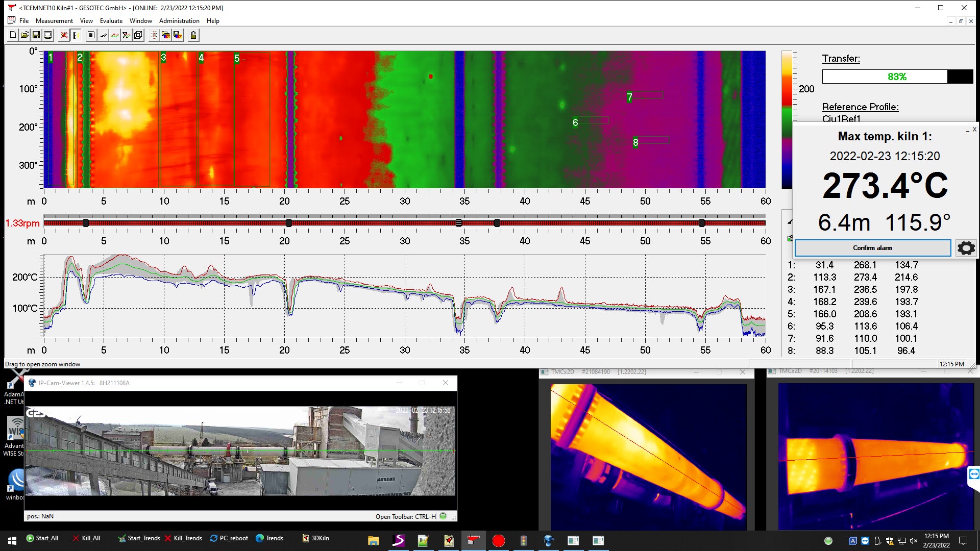Click the New file toolbar icon

(x=13, y=35)
